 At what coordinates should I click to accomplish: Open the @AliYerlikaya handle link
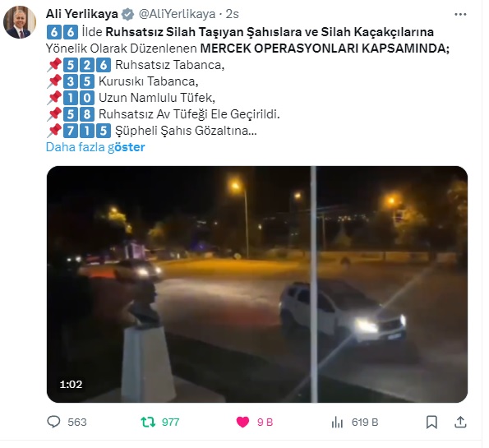[177, 14]
